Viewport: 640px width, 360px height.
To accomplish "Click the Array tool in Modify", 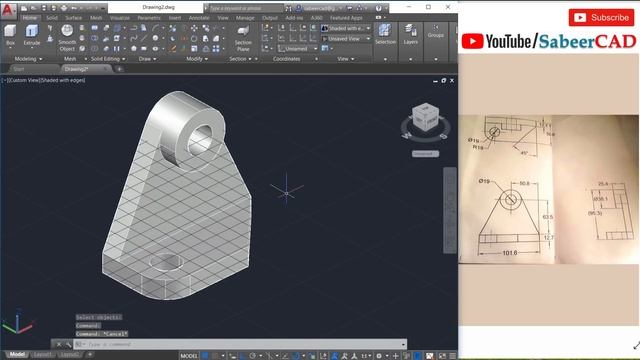I will click(x=216, y=49).
